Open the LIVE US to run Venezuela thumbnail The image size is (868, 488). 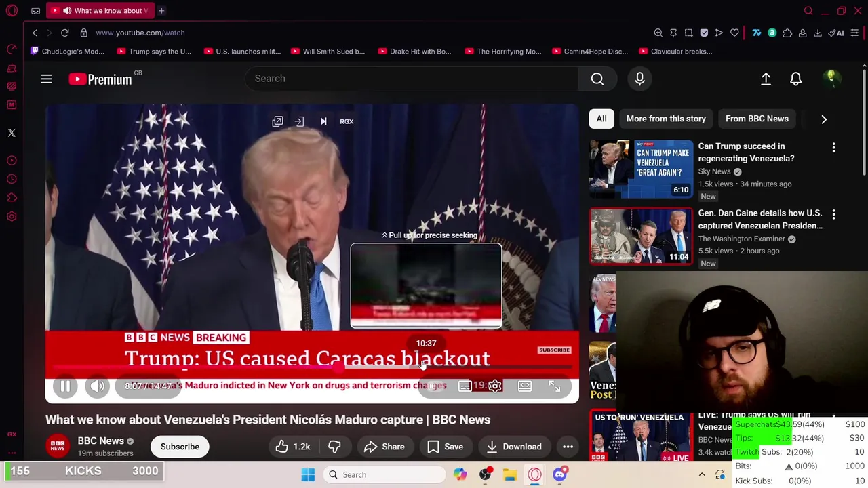point(641,436)
